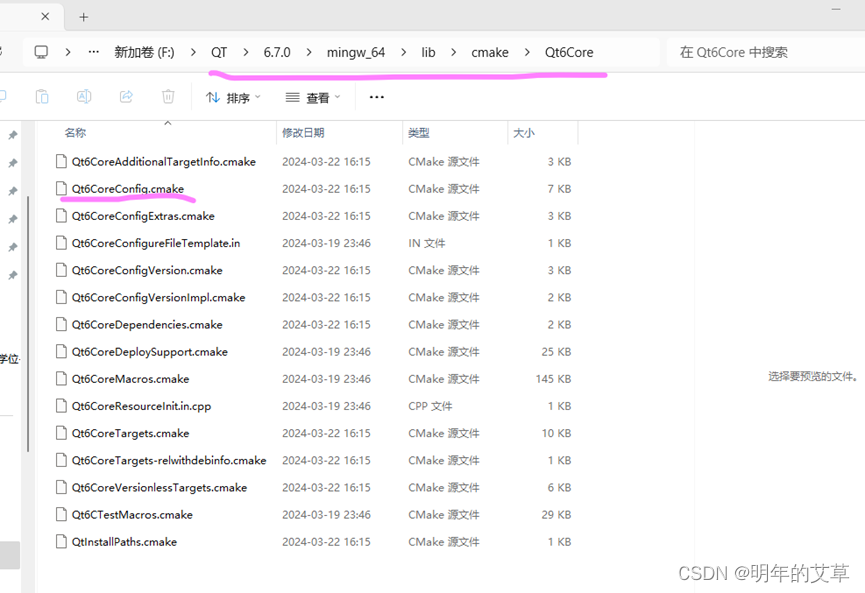Click the Qt6Core breadcrumb segment
Image resolution: width=865 pixels, height=593 pixels.
[569, 52]
